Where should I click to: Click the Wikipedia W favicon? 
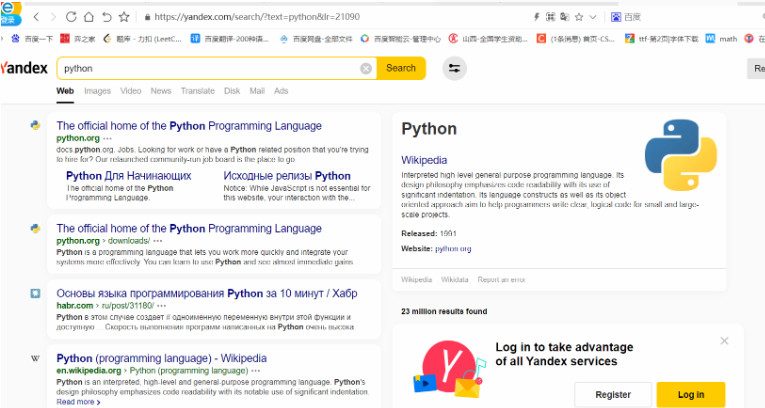click(35, 358)
